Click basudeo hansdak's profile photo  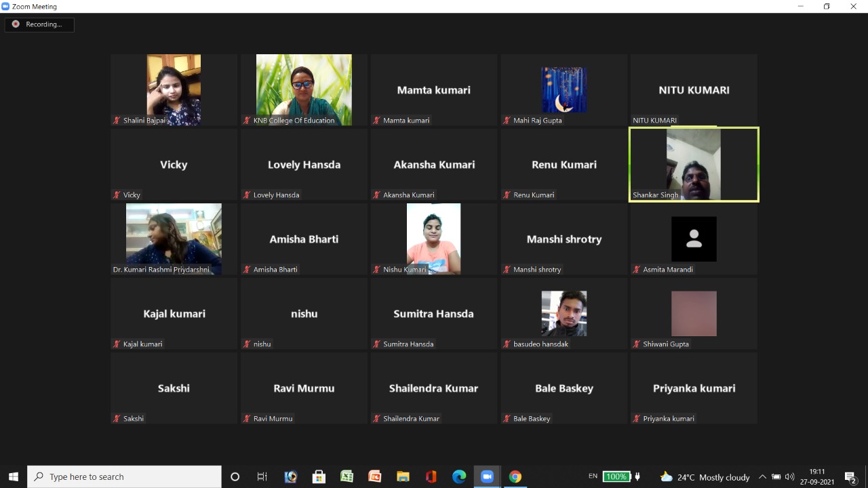[564, 313]
